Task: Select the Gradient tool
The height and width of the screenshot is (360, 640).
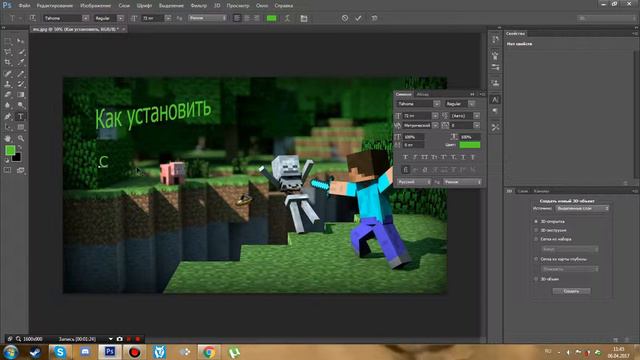Action: coord(20,95)
